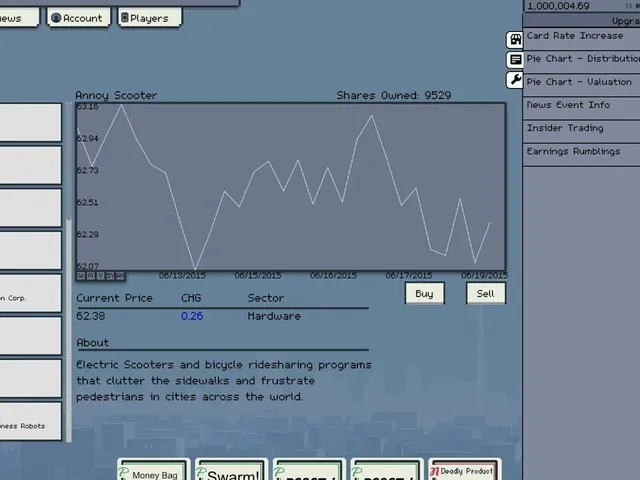The height and width of the screenshot is (480, 640).
Task: Expand the Pie Chart - Valuation upgrade
Action: (581, 82)
